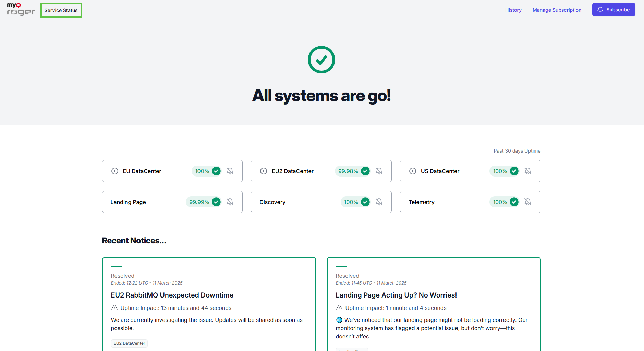Click the Subscribe button
644x351 pixels.
tap(613, 10)
